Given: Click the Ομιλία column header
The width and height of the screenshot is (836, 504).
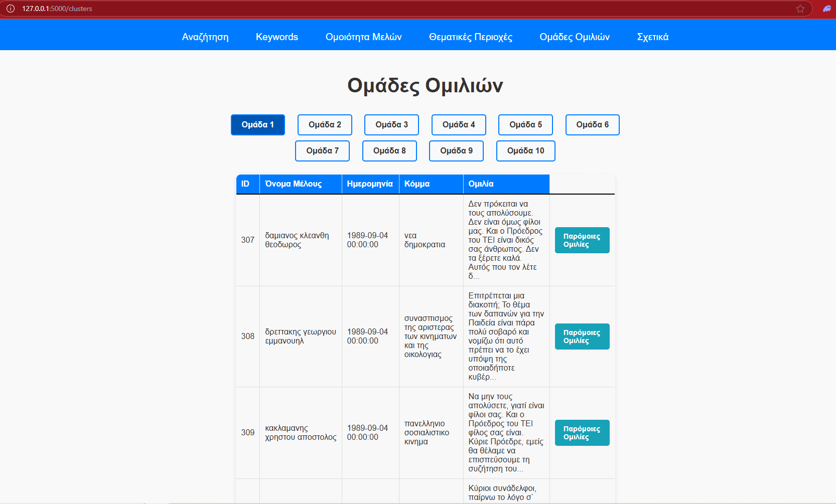Looking at the screenshot, I should 506,184.
